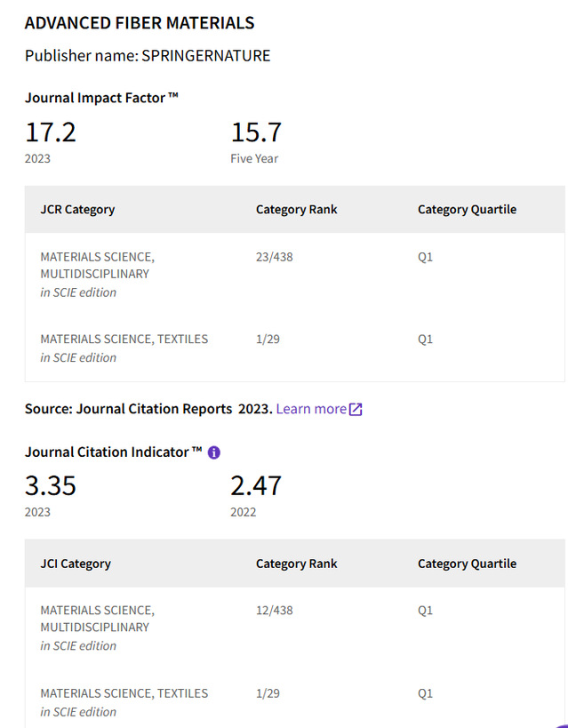Click the SPRINGERNATURE publisher name
568x728 pixels.
[206, 56]
